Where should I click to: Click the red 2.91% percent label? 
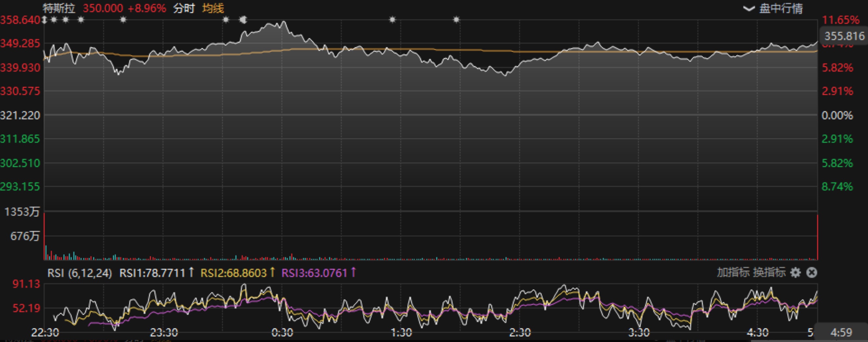click(x=837, y=91)
